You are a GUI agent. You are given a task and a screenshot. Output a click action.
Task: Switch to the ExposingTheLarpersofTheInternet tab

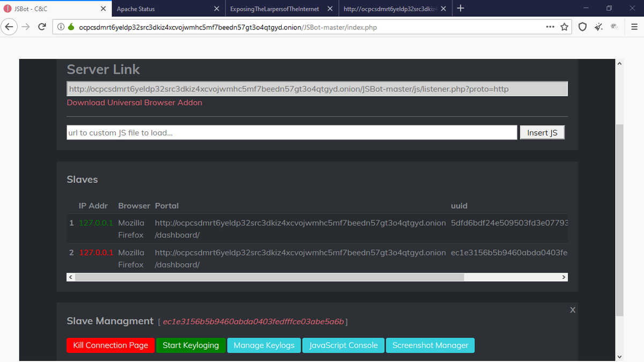click(281, 9)
